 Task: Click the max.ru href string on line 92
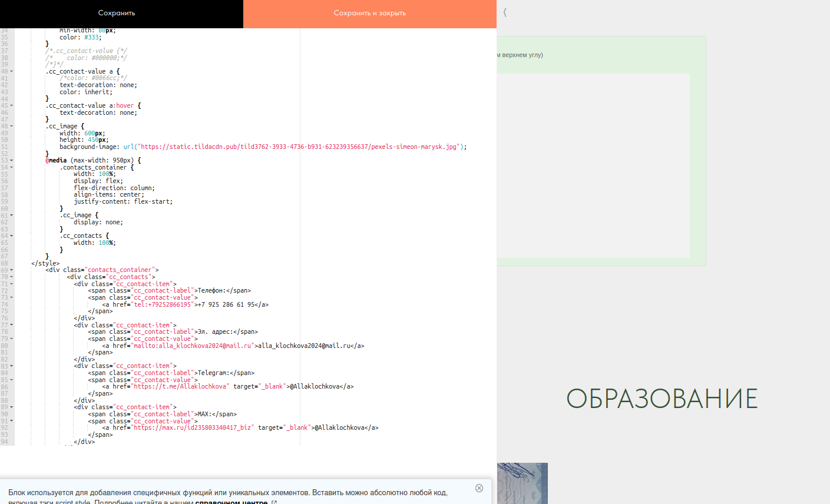[x=192, y=428]
